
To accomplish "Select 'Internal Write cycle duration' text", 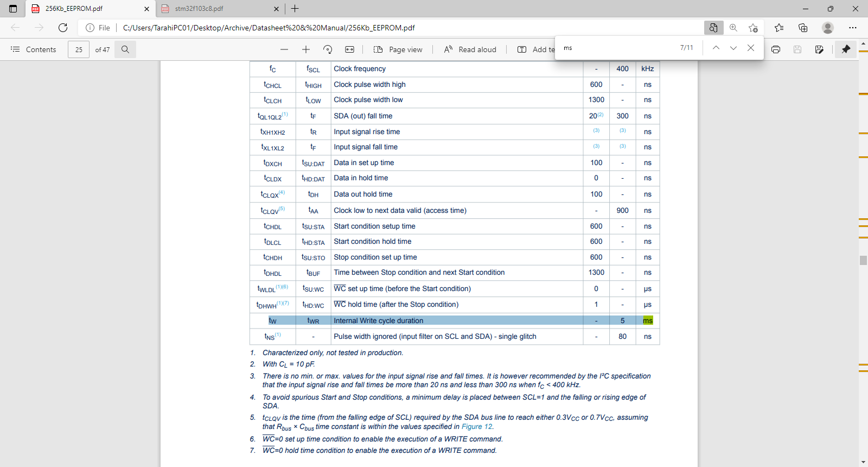I will (379, 321).
